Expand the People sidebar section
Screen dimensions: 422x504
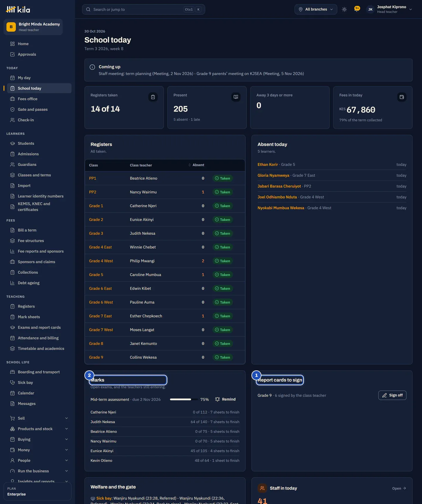pyautogui.click(x=39, y=460)
